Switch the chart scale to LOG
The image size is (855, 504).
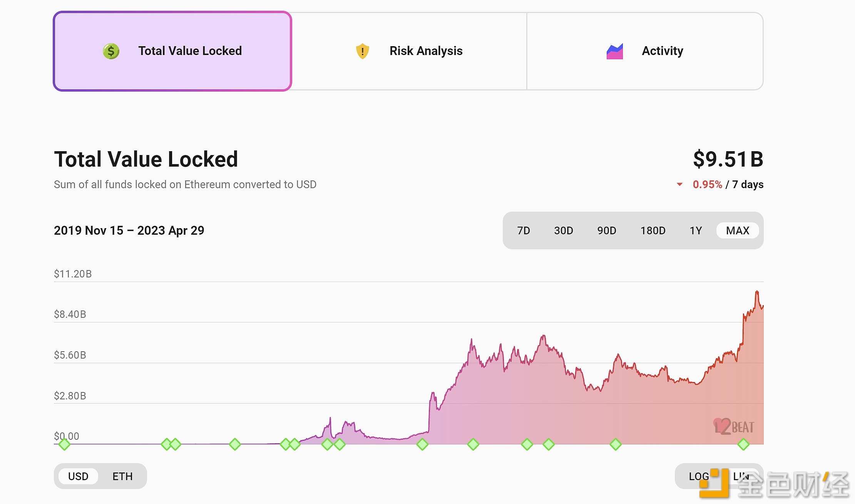(699, 476)
